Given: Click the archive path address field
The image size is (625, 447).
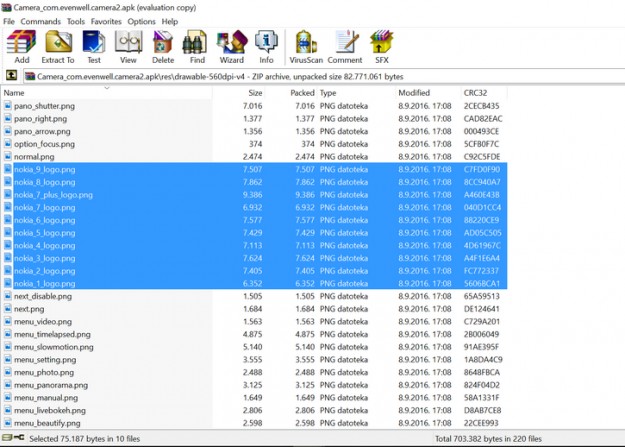Looking at the screenshot, I should pyautogui.click(x=300, y=75).
